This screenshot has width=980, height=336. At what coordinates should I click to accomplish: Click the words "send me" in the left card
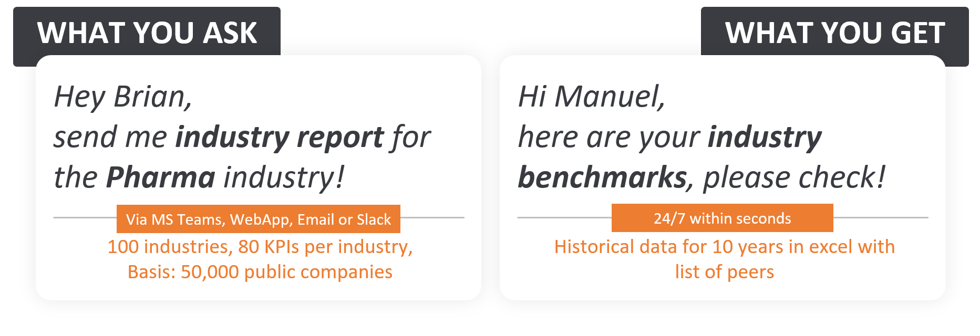tap(110, 138)
